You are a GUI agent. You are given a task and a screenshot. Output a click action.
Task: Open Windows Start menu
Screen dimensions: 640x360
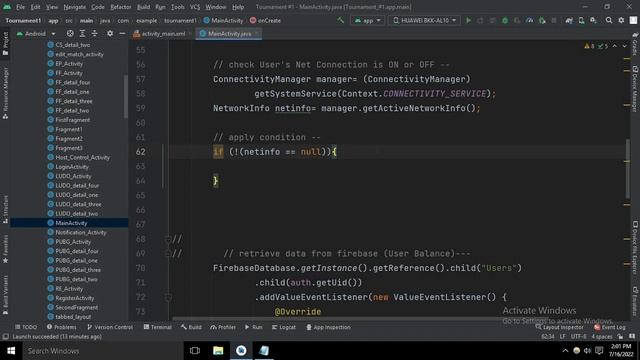coord(11,351)
